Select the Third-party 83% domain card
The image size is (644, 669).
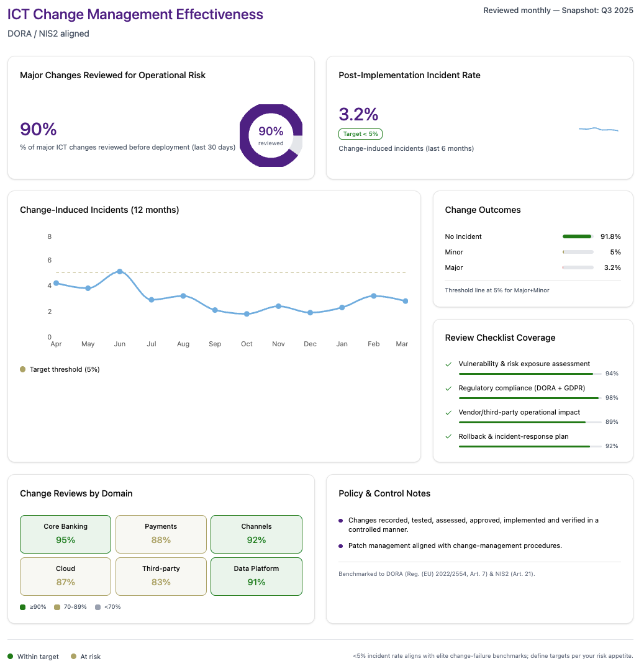pos(161,577)
